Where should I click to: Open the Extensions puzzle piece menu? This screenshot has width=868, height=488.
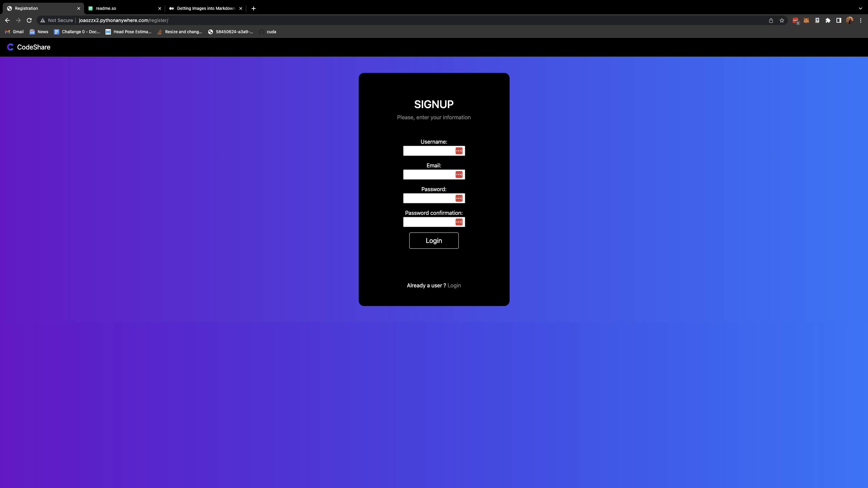(x=828, y=20)
